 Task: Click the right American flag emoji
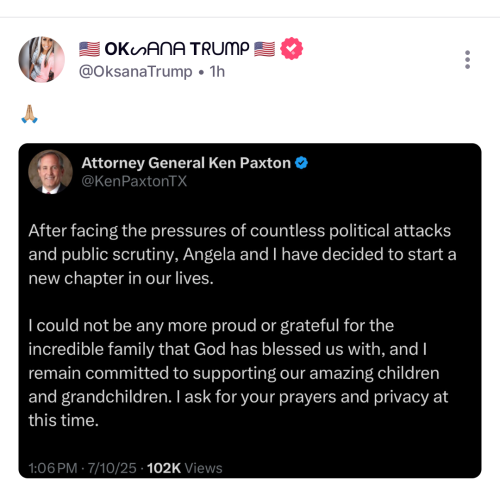click(x=264, y=49)
